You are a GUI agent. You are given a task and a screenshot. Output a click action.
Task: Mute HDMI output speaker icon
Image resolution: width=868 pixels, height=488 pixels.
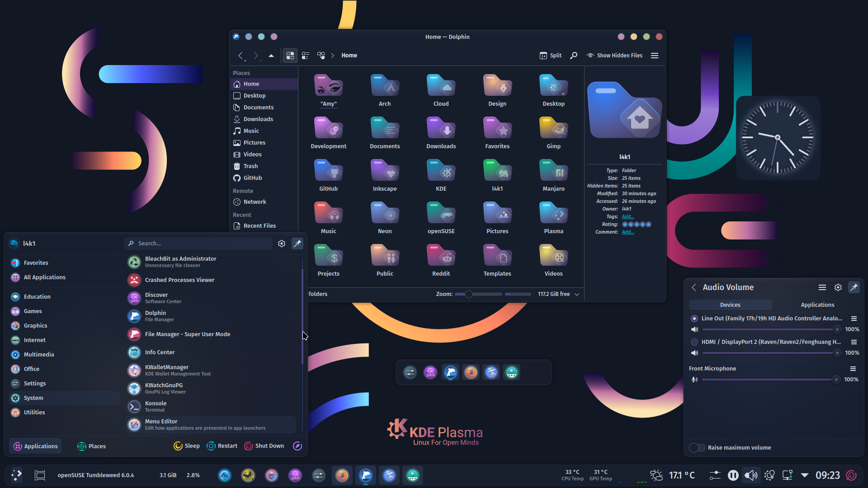[695, 353]
